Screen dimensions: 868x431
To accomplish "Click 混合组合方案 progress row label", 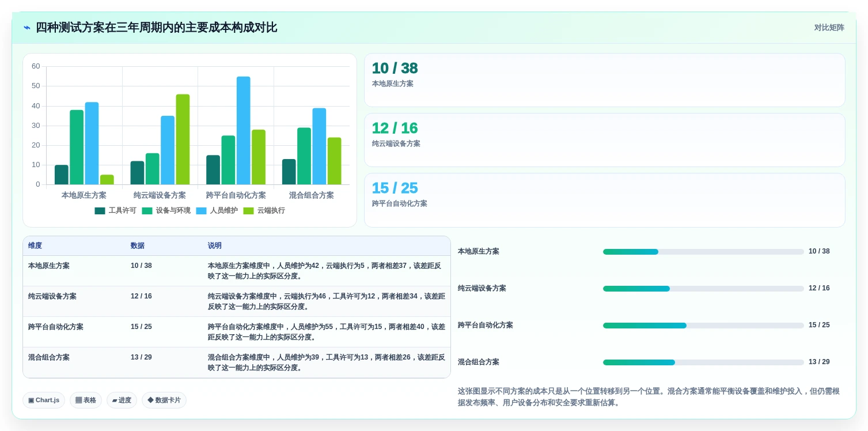I will coord(479,362).
